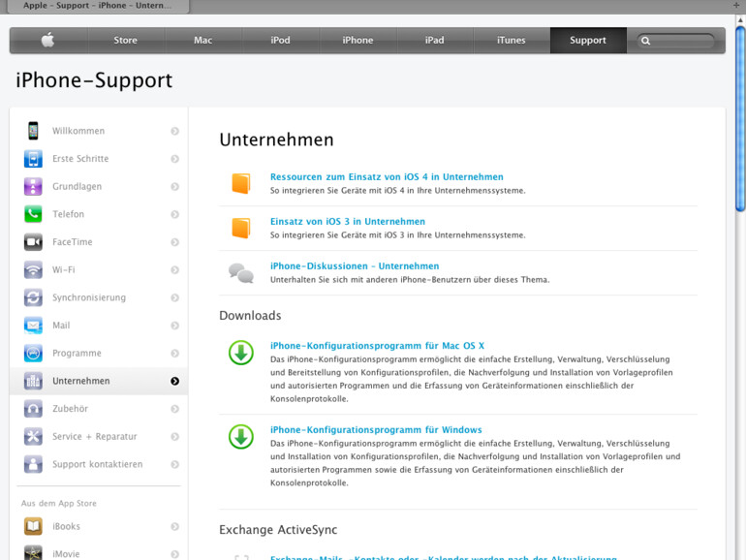The height and width of the screenshot is (560, 746).
Task: Click green download icon for Windows
Action: point(241,437)
